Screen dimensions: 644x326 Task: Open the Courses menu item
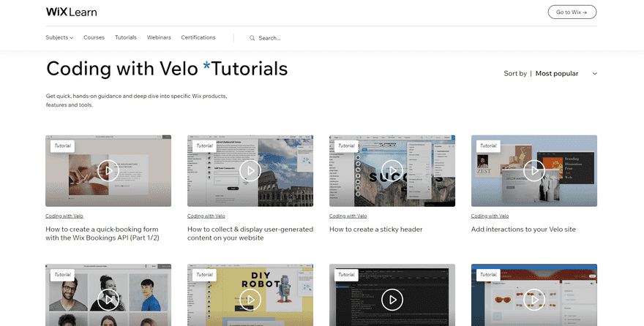[x=94, y=37]
